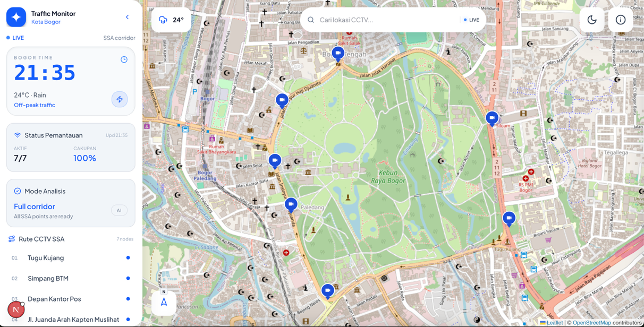Open the OpenStreetMap attribution link
Image resolution: width=644 pixels, height=327 pixels.
point(592,323)
